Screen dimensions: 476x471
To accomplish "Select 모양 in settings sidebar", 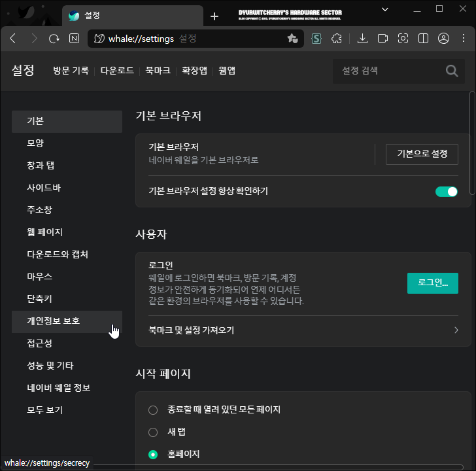I will pos(67,143).
